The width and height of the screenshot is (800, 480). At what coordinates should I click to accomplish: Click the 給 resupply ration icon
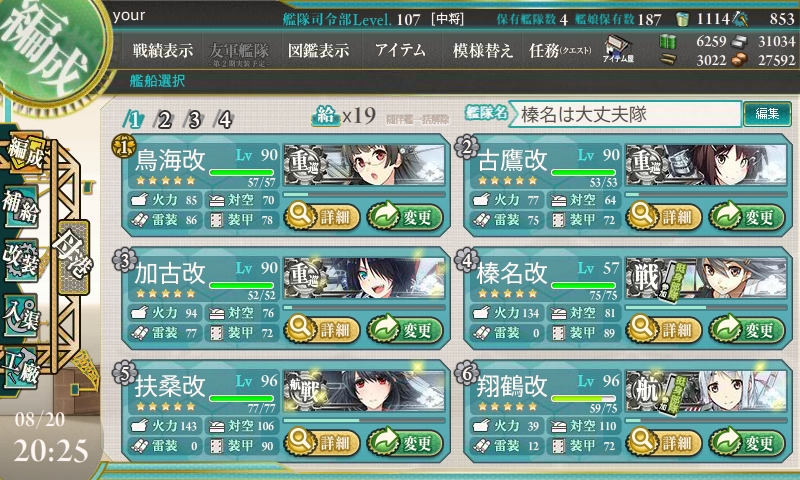point(326,116)
